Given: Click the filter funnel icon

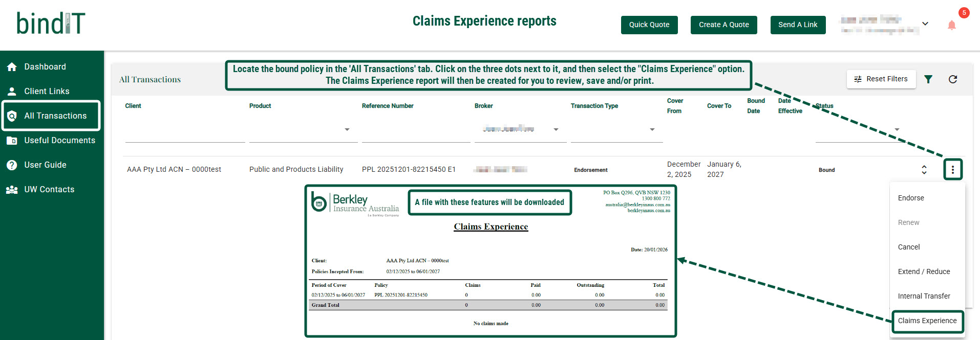Looking at the screenshot, I should click(x=928, y=79).
